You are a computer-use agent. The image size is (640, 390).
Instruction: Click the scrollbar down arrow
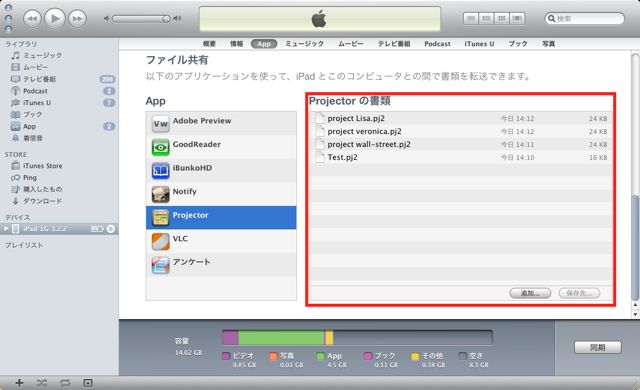[x=635, y=315]
